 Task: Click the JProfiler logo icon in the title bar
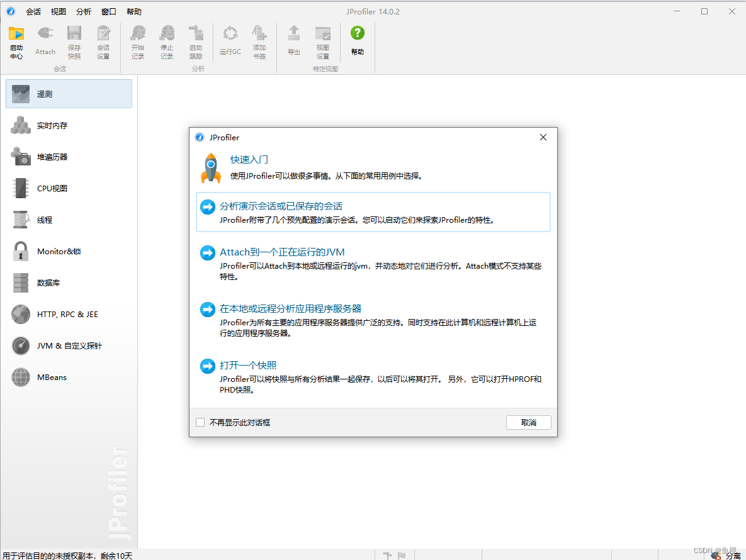point(11,11)
